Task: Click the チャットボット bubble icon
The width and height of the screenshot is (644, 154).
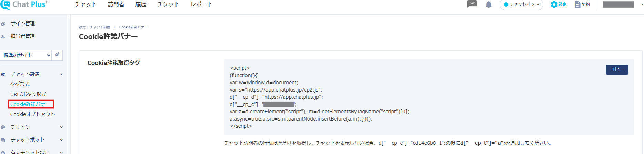Action: tap(3, 140)
